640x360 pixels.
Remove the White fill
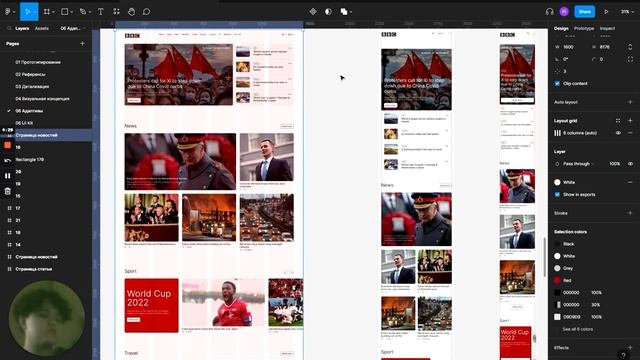click(x=630, y=182)
